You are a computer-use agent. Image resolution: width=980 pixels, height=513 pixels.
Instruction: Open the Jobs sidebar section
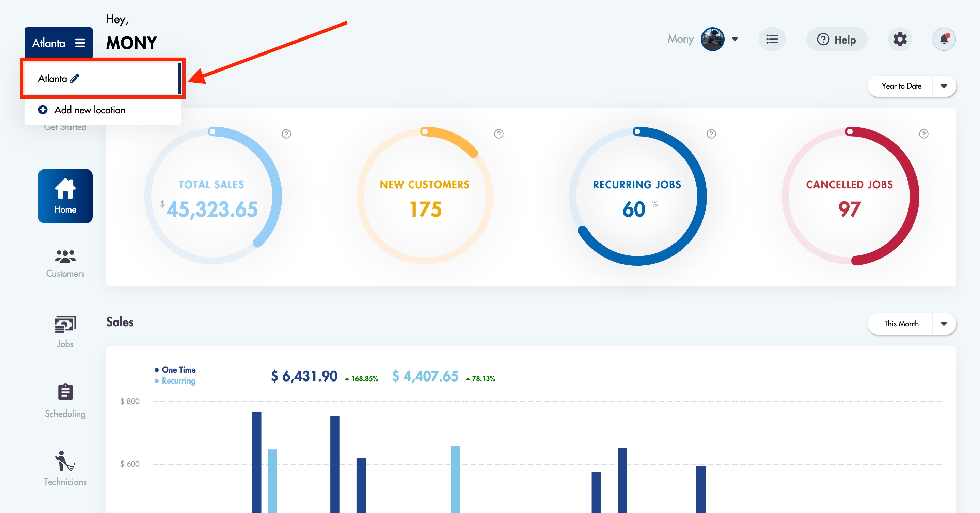(65, 332)
